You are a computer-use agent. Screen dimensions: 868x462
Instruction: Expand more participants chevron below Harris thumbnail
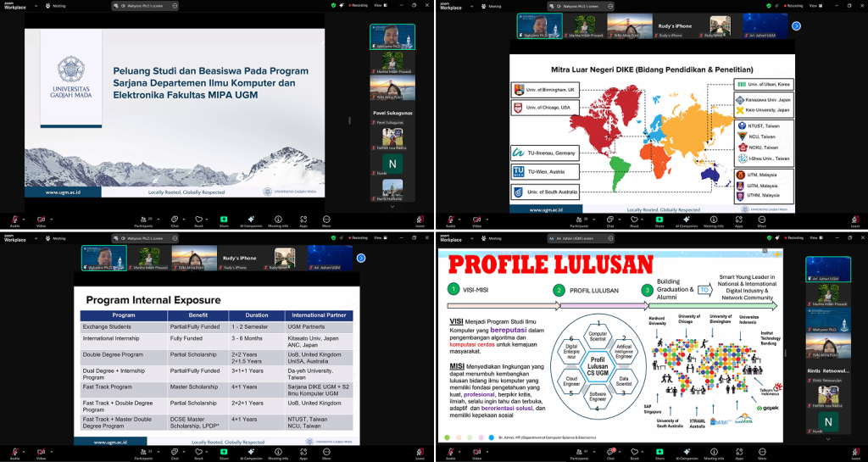[x=392, y=206]
